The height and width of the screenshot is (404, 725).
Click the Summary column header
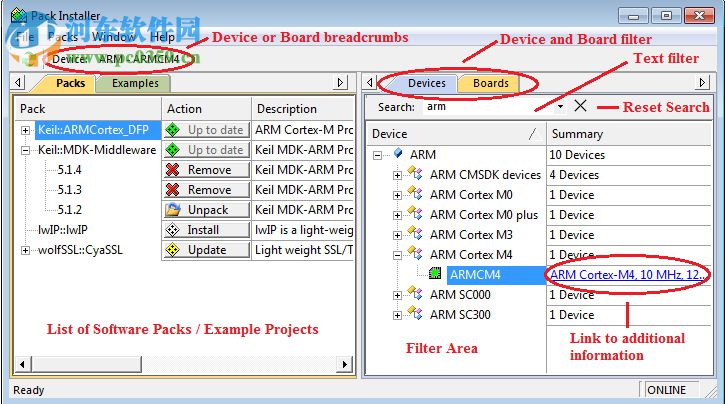tap(629, 134)
